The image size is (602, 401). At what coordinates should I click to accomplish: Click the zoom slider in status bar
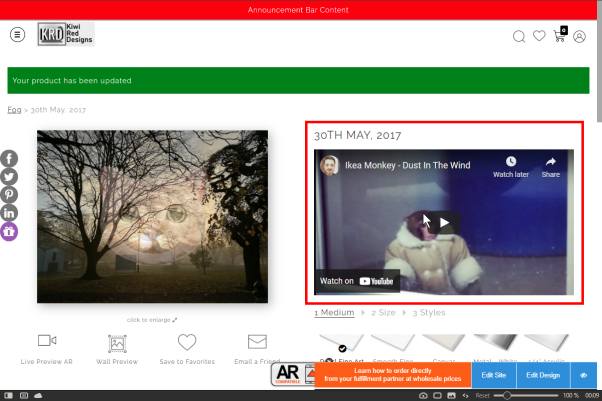(x=526, y=395)
